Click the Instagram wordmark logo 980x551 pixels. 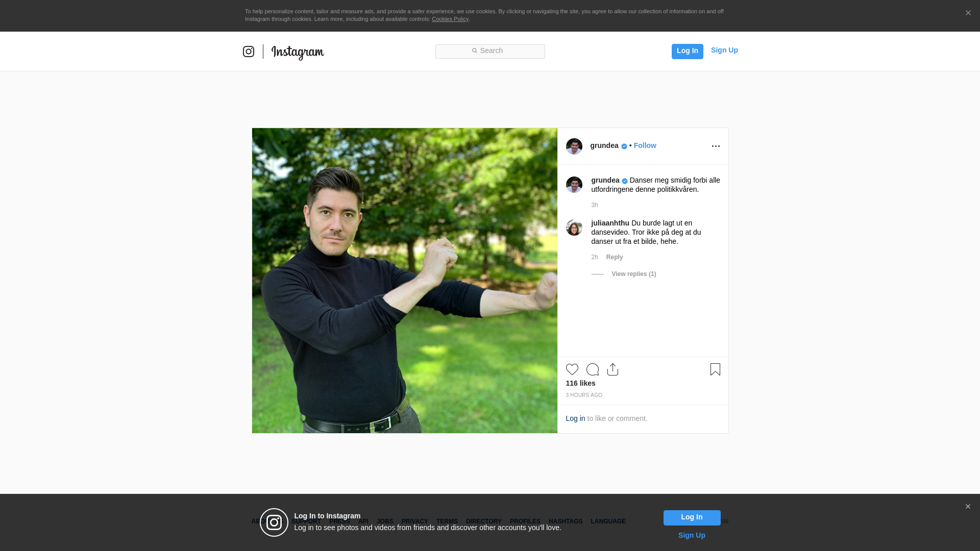(x=298, y=52)
